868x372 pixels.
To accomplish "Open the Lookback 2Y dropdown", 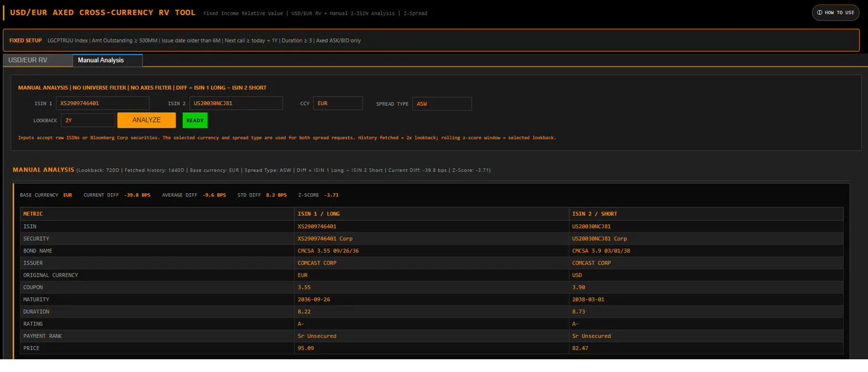I will pyautogui.click(x=88, y=120).
